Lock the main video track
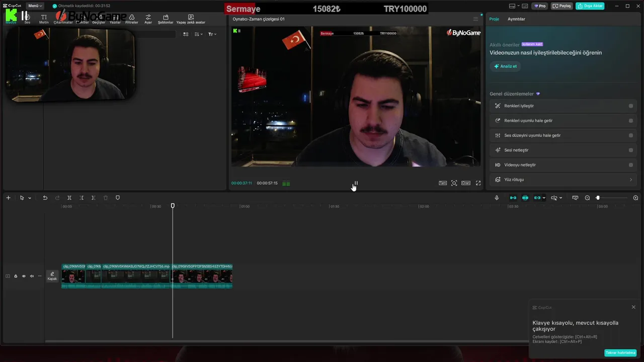The width and height of the screenshot is (644, 362). pyautogui.click(x=16, y=276)
